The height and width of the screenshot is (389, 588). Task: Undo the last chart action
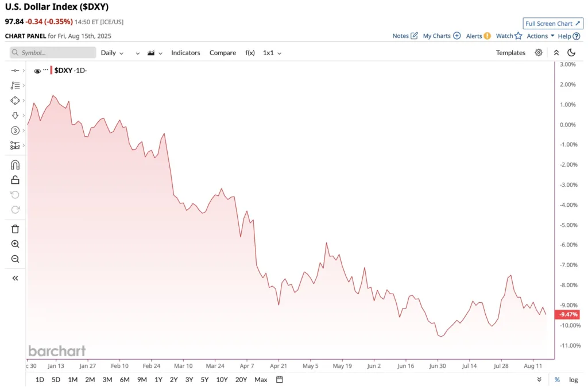[x=15, y=195]
